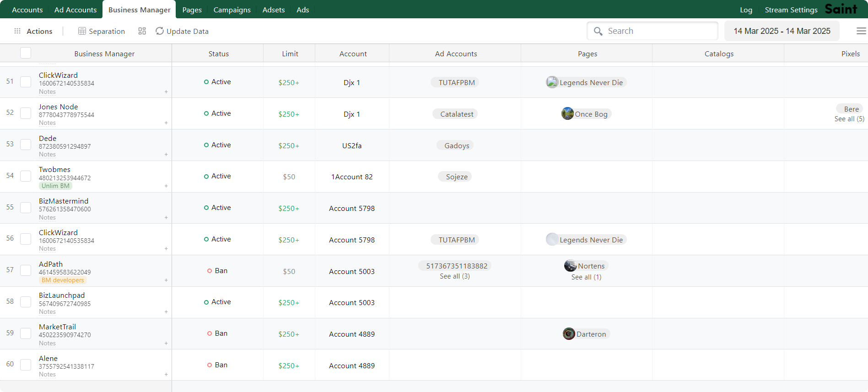868x392 pixels.
Task: Check the row 51 ClickWizard checkbox
Action: click(26, 82)
